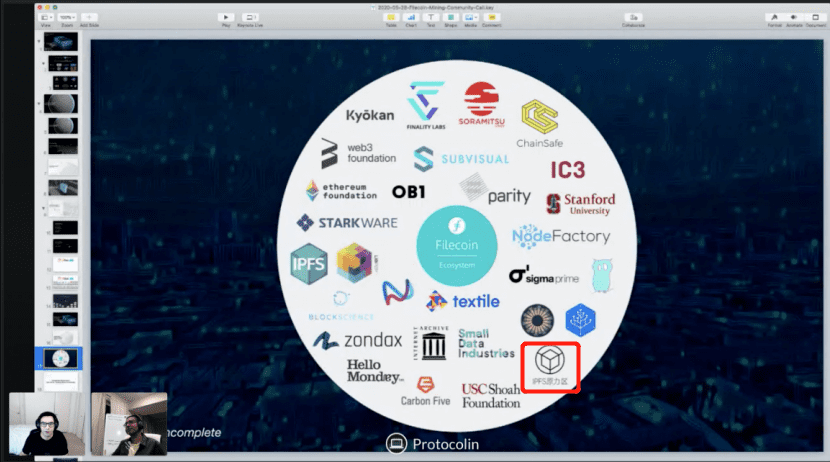Image resolution: width=830 pixels, height=462 pixels.
Task: Collapse the slide 4 group triangle
Action: point(39,104)
